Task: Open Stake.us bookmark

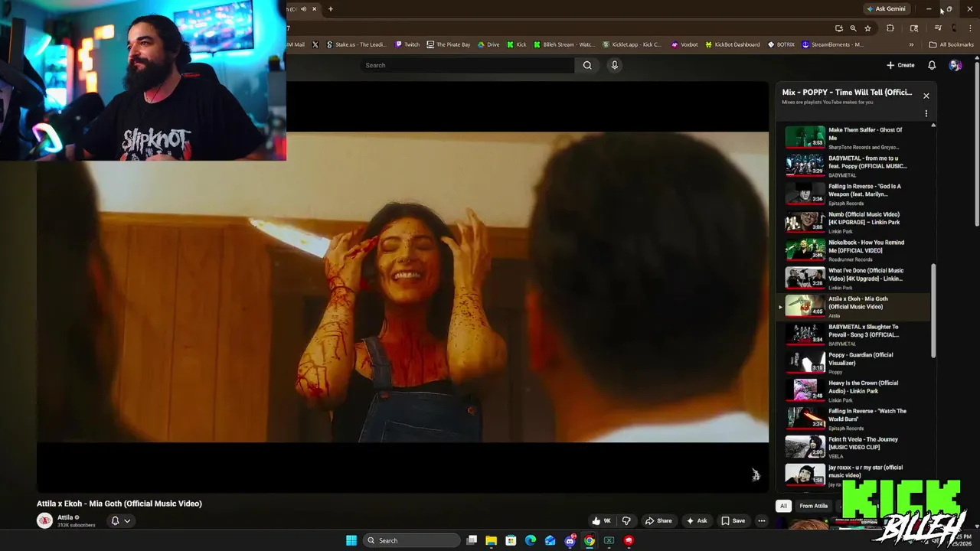Action: (x=357, y=44)
